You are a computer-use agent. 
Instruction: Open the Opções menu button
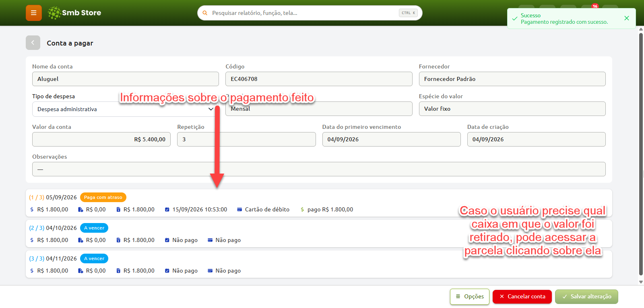[470, 297]
